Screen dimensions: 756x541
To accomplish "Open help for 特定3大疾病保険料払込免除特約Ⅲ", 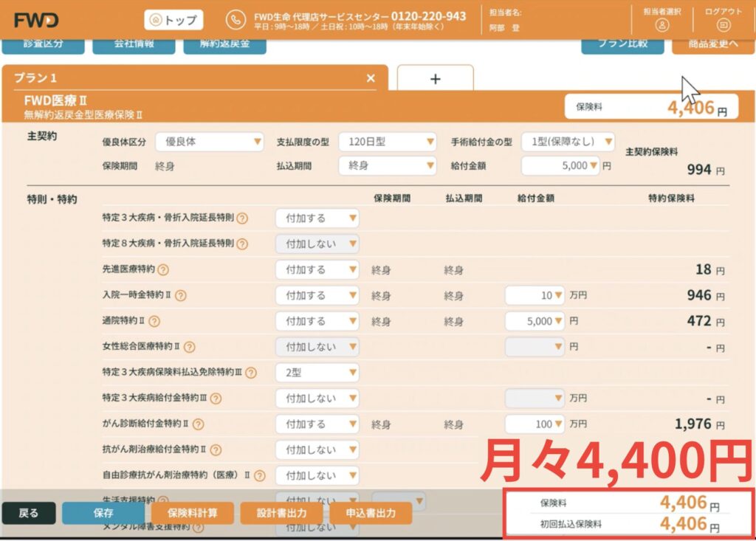I will pos(251,373).
